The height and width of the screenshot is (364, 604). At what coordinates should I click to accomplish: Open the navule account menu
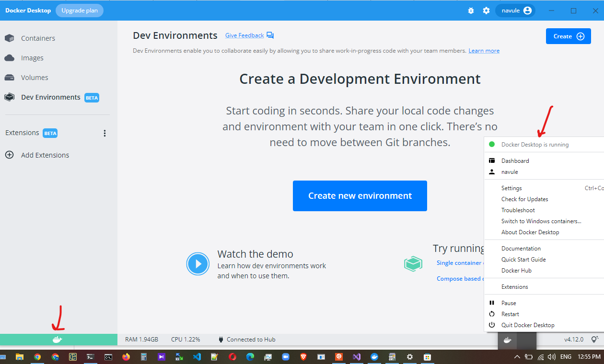[x=515, y=11]
